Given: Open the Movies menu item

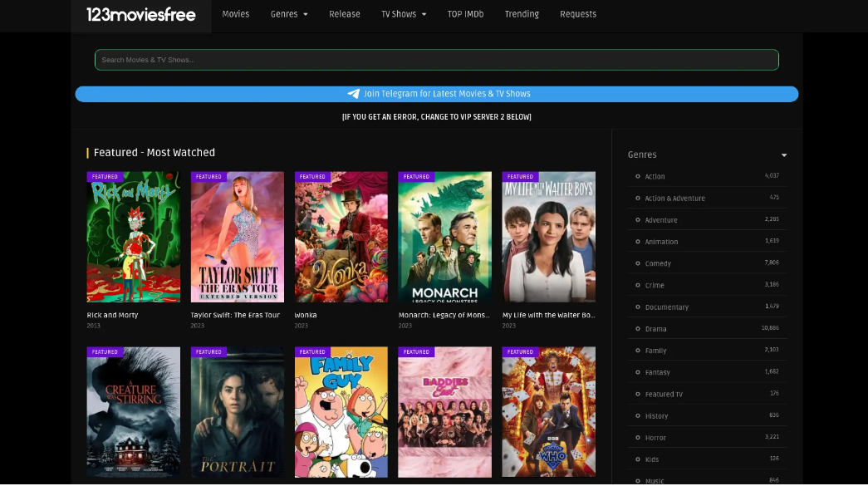Looking at the screenshot, I should [x=236, y=14].
